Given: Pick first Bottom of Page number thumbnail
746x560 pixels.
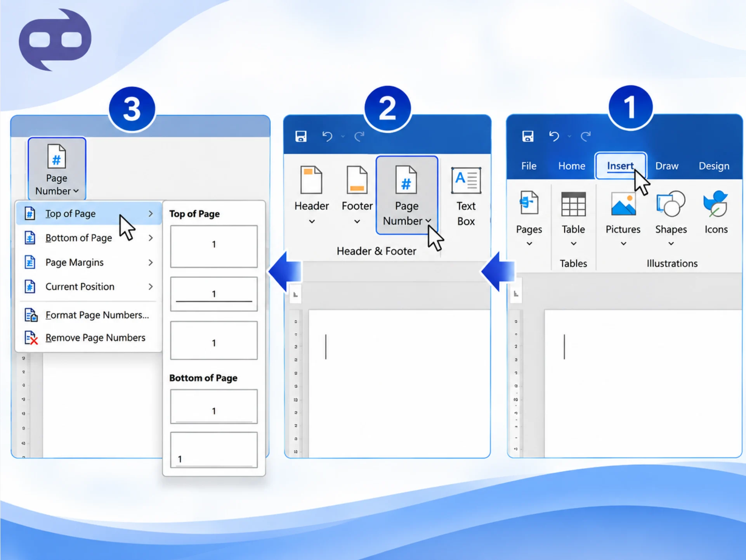Looking at the screenshot, I should 214,406.
